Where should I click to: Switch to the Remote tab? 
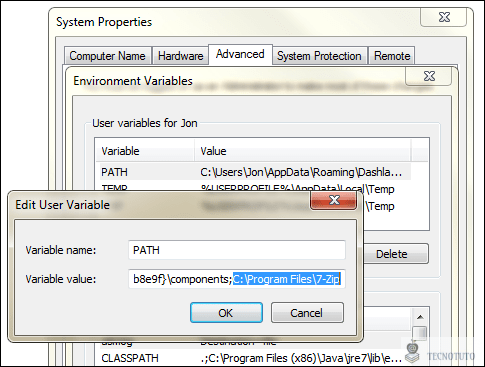coord(392,56)
